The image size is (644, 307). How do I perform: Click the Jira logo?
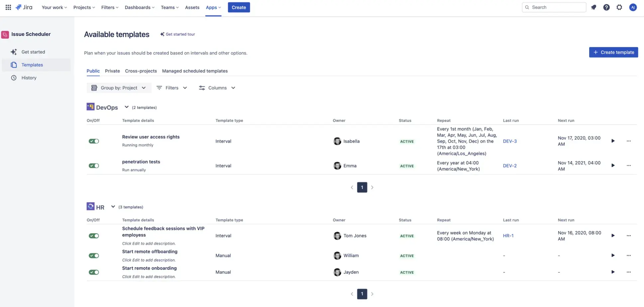[24, 7]
